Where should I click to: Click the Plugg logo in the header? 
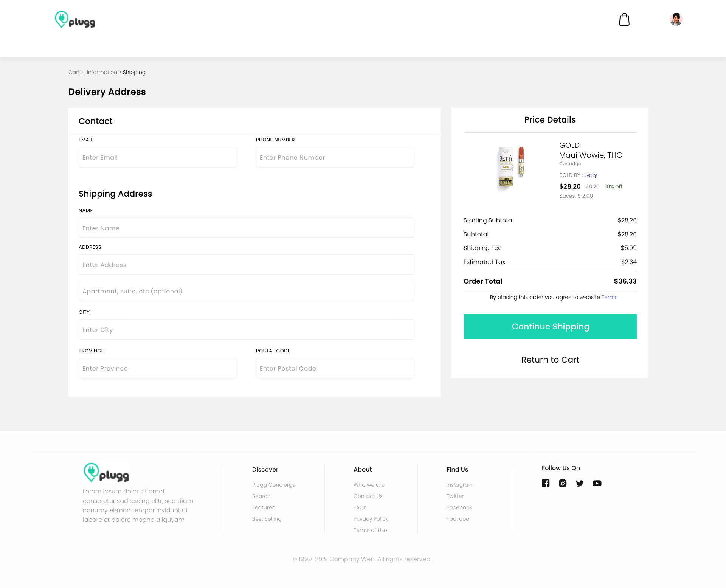[x=75, y=19]
